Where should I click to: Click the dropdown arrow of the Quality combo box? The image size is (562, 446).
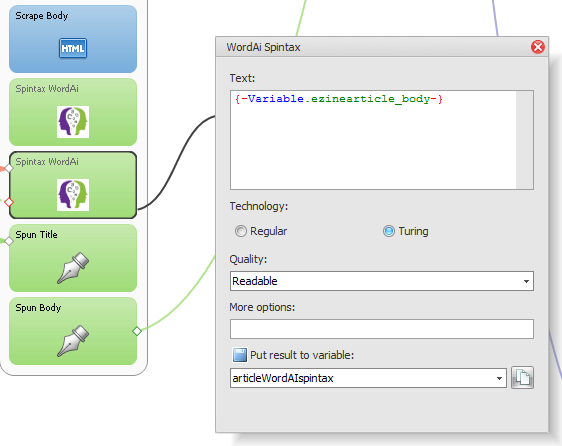click(526, 281)
